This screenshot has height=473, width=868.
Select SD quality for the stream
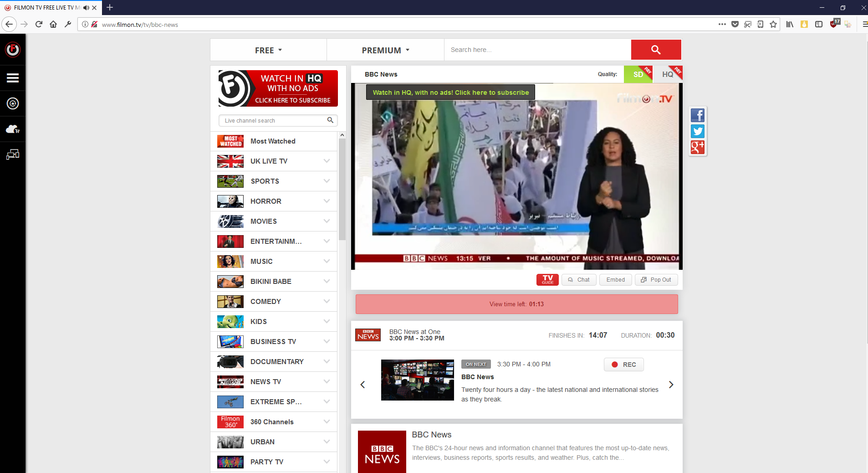(x=638, y=74)
